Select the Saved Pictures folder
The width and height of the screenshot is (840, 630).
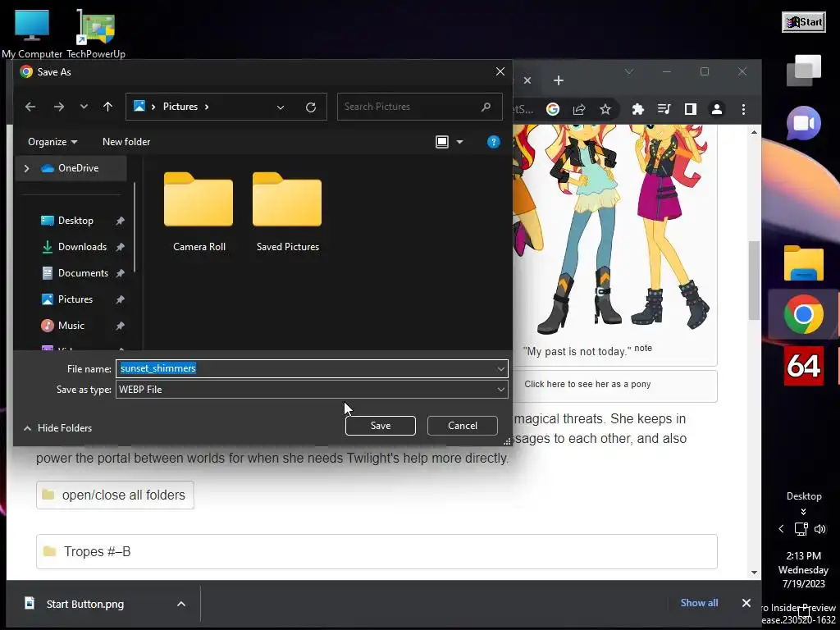tap(288, 212)
